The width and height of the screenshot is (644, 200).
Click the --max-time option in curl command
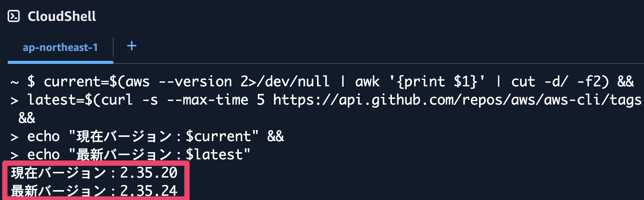coord(207,100)
